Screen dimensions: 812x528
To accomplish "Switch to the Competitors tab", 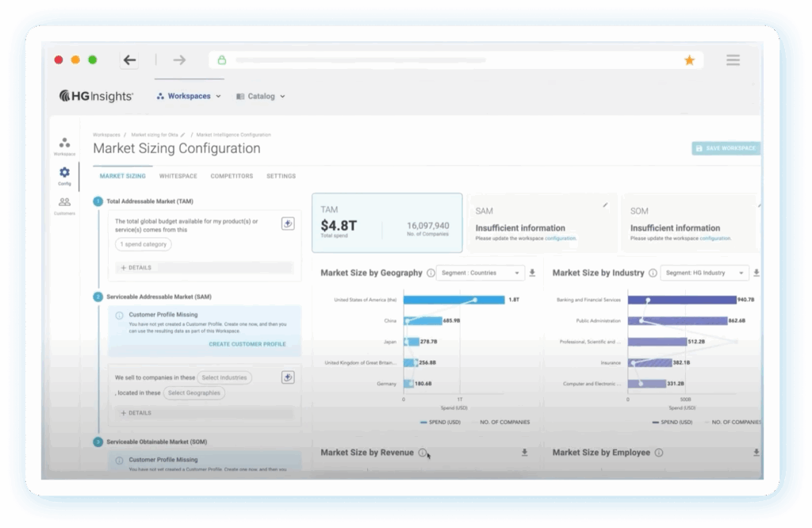I will [x=232, y=176].
